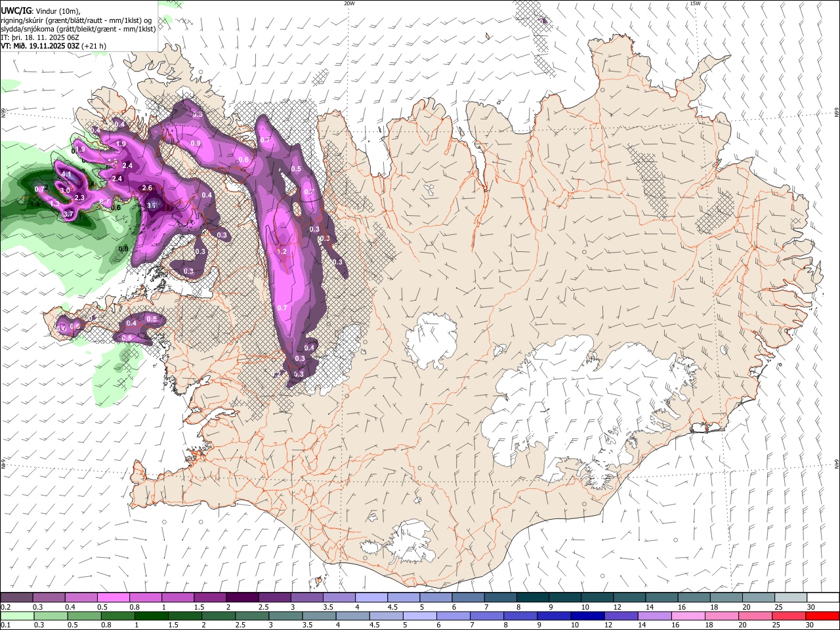The width and height of the screenshot is (840, 630).
Task: Click the 'IT: þri. 18. 11. 2025 06Z' line
Action: click(40, 37)
